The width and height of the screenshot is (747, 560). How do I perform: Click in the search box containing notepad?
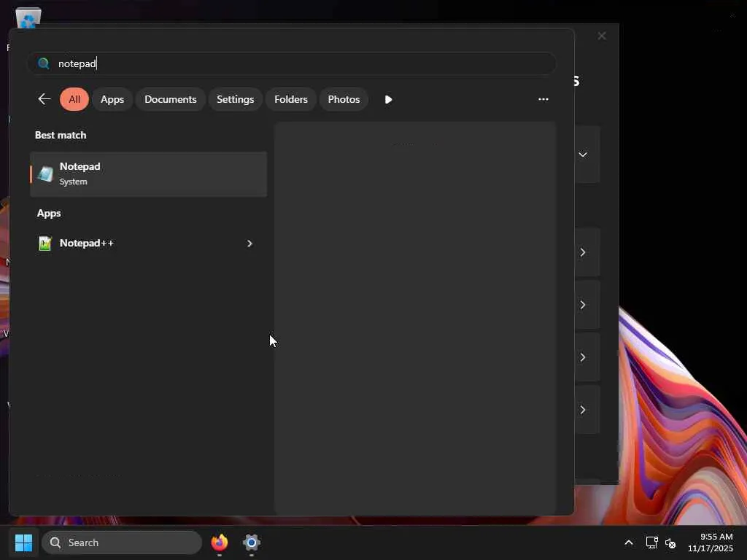tap(292, 63)
